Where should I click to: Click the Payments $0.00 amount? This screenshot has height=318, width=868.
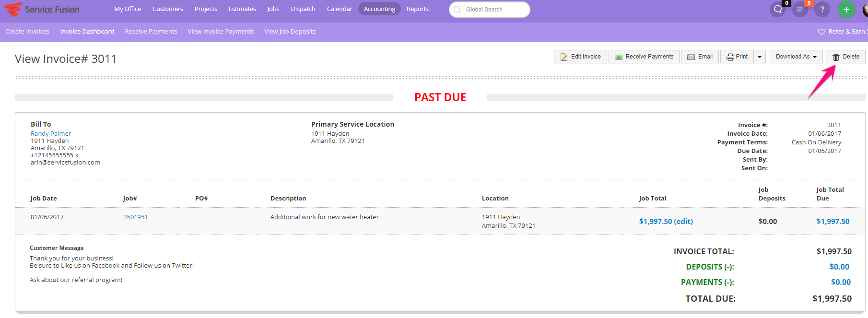841,282
